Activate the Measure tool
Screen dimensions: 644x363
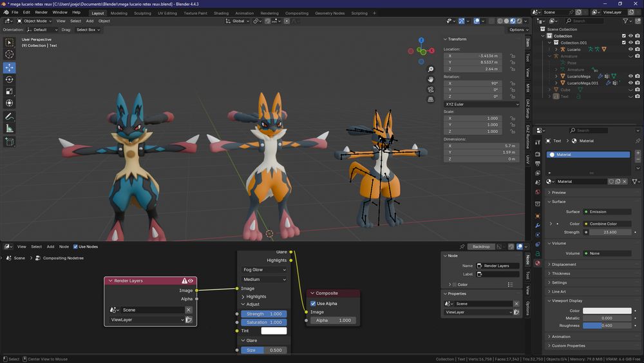coord(10,128)
